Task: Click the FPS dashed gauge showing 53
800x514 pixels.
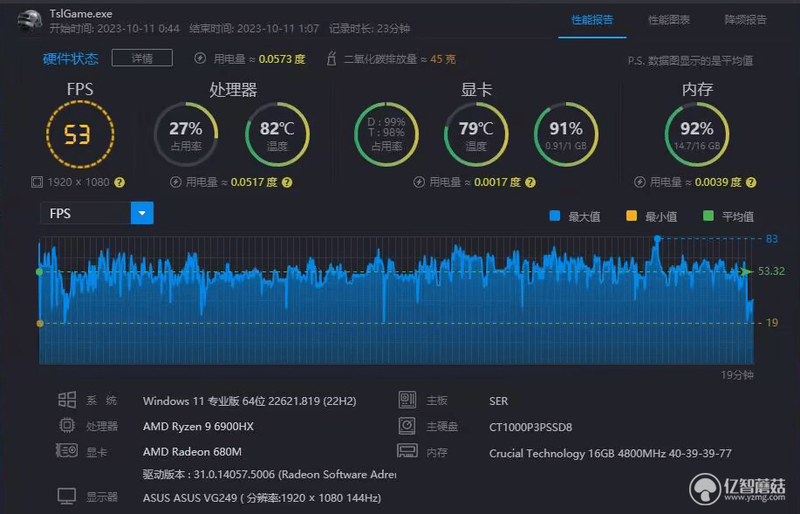Action: tap(80, 134)
